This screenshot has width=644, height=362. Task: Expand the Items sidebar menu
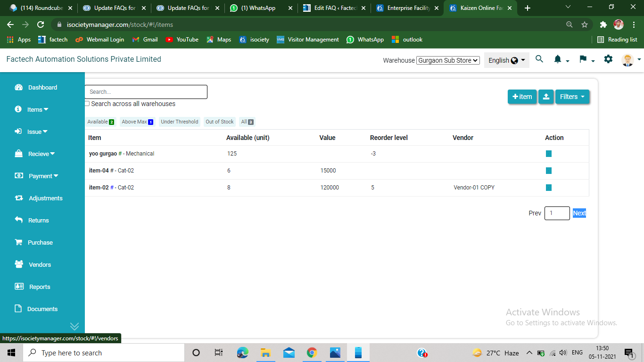click(32, 109)
